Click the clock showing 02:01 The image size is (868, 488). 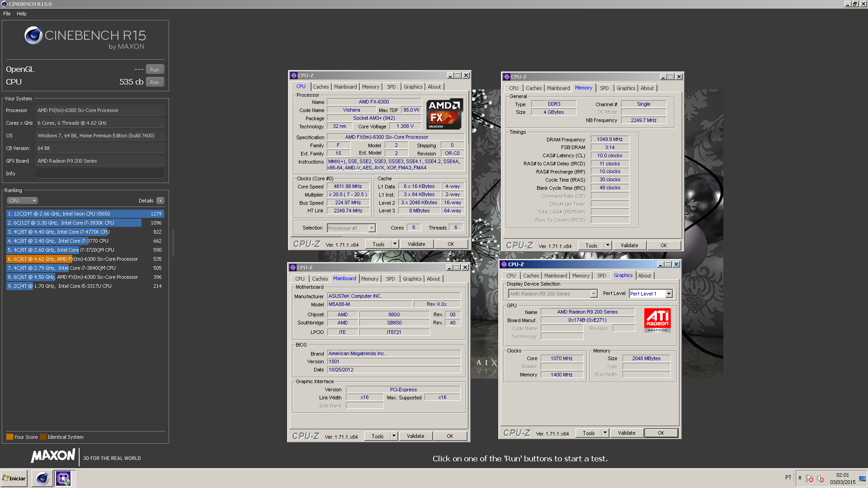(x=842, y=475)
